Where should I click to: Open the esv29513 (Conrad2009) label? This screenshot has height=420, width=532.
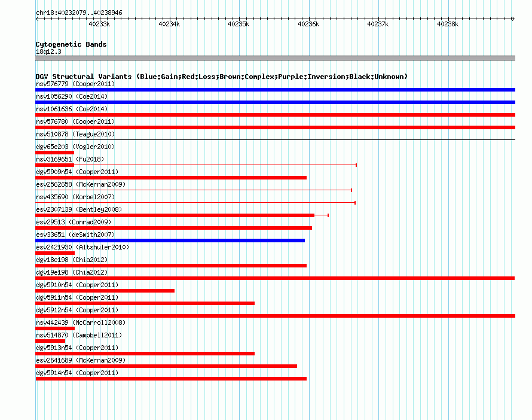[x=74, y=222]
